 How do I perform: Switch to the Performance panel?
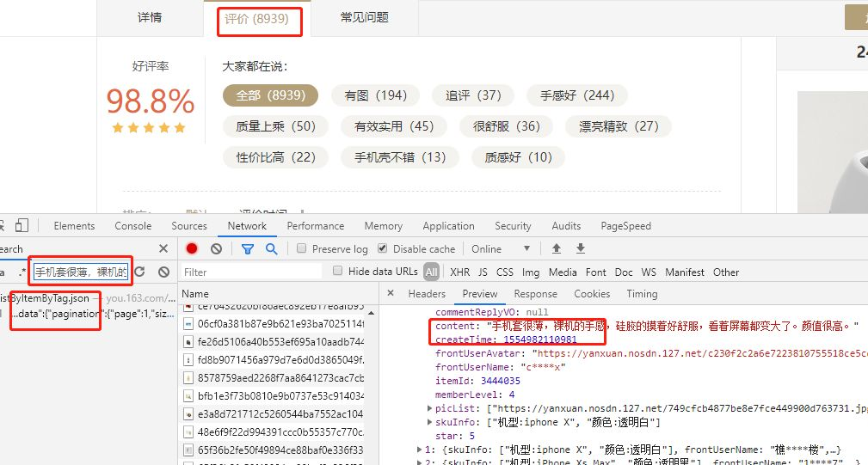pos(316,225)
